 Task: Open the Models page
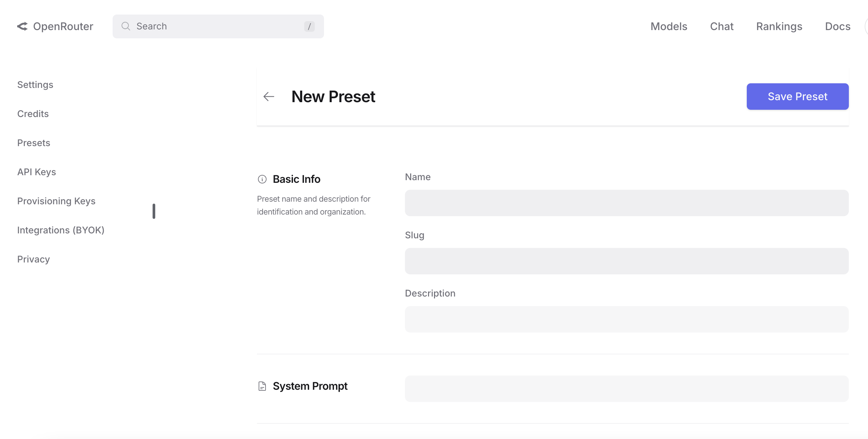pyautogui.click(x=669, y=26)
